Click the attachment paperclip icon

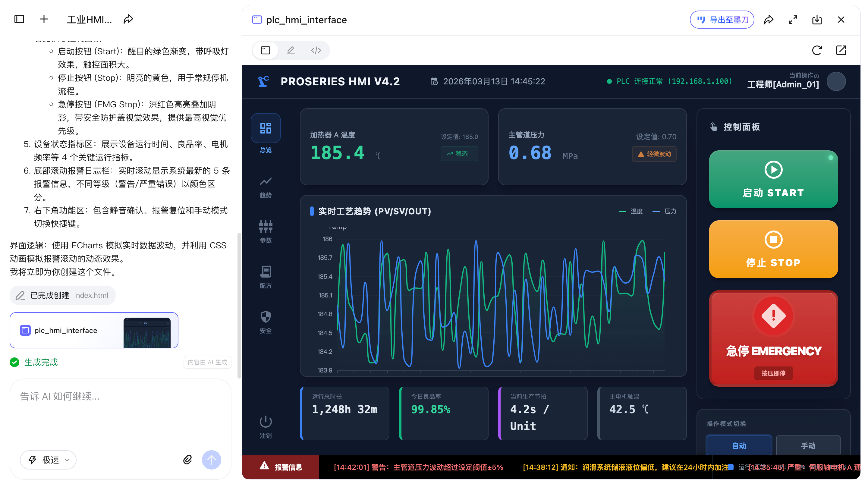pos(187,459)
